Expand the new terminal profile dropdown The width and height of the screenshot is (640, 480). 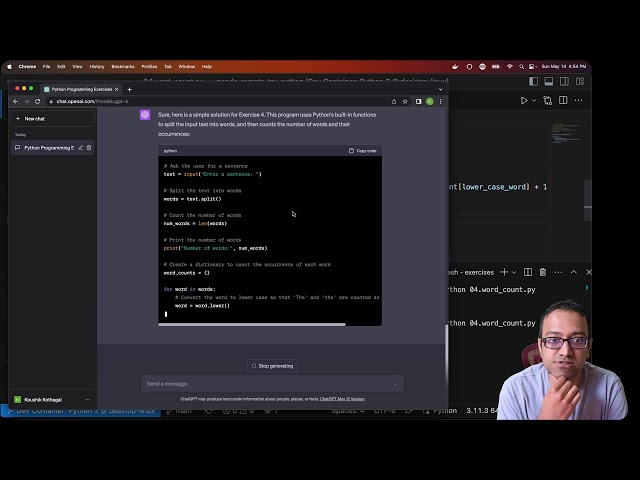(514, 272)
